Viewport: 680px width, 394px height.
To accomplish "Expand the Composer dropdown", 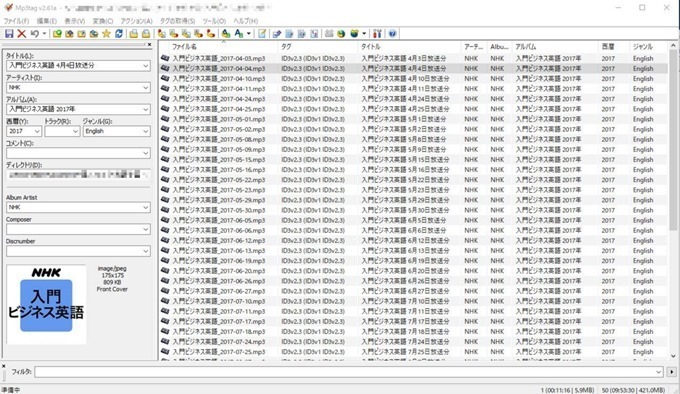I will pos(146,229).
